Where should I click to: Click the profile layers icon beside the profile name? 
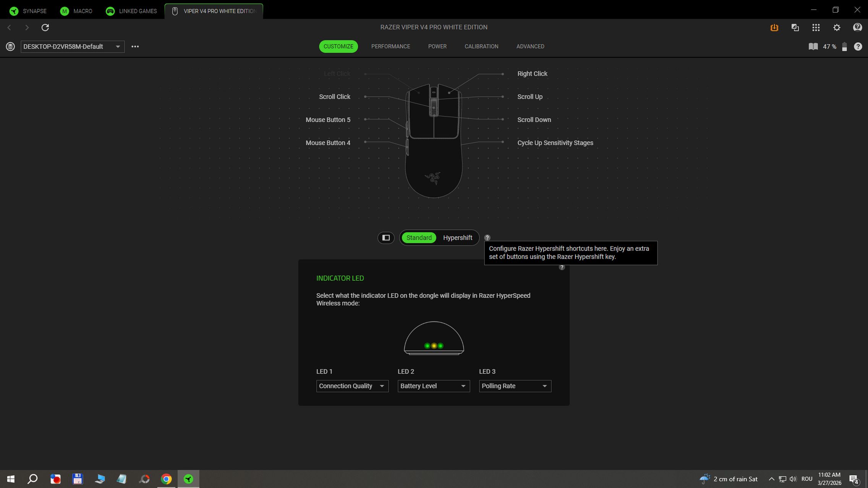[x=10, y=47]
